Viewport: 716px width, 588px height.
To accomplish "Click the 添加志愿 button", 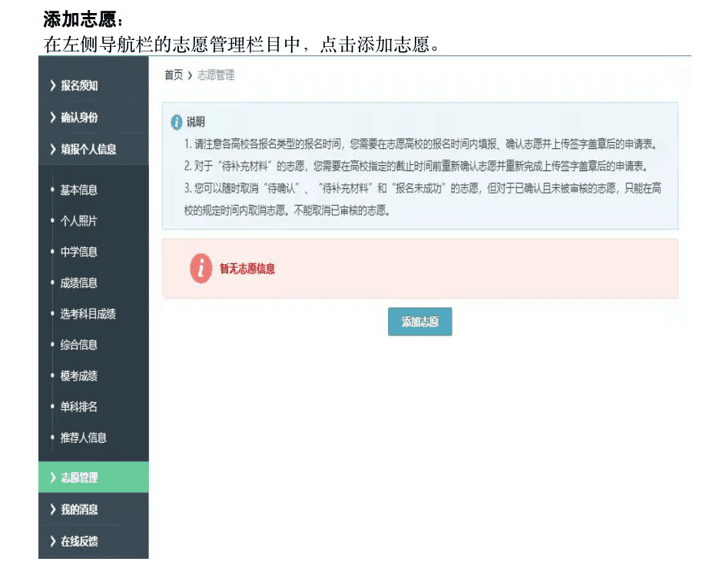I will tap(419, 322).
